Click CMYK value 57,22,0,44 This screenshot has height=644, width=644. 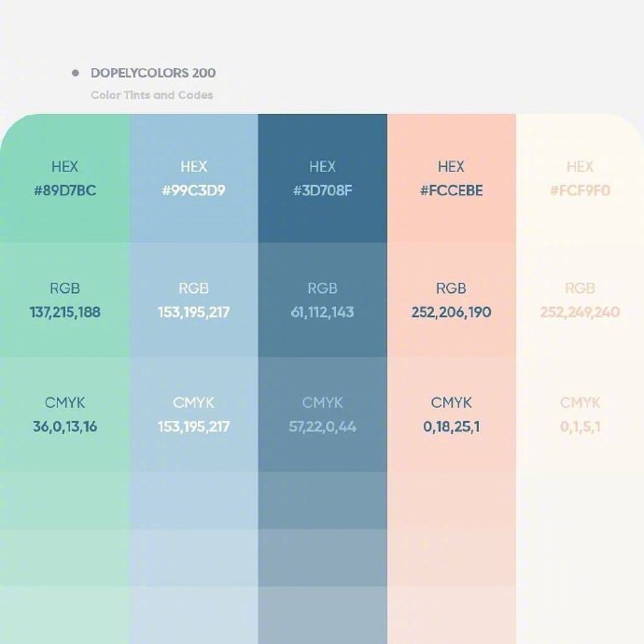click(x=322, y=427)
